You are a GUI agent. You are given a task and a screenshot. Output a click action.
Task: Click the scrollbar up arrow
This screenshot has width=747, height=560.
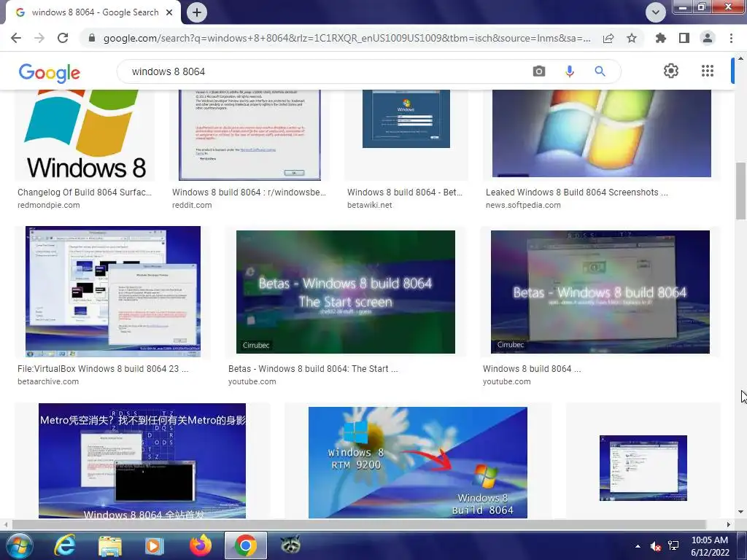tap(740, 58)
